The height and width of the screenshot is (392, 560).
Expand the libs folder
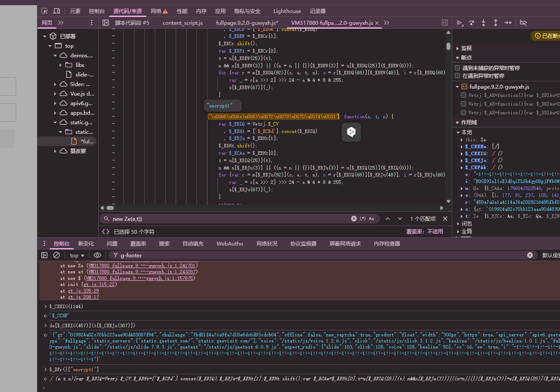pos(60,65)
